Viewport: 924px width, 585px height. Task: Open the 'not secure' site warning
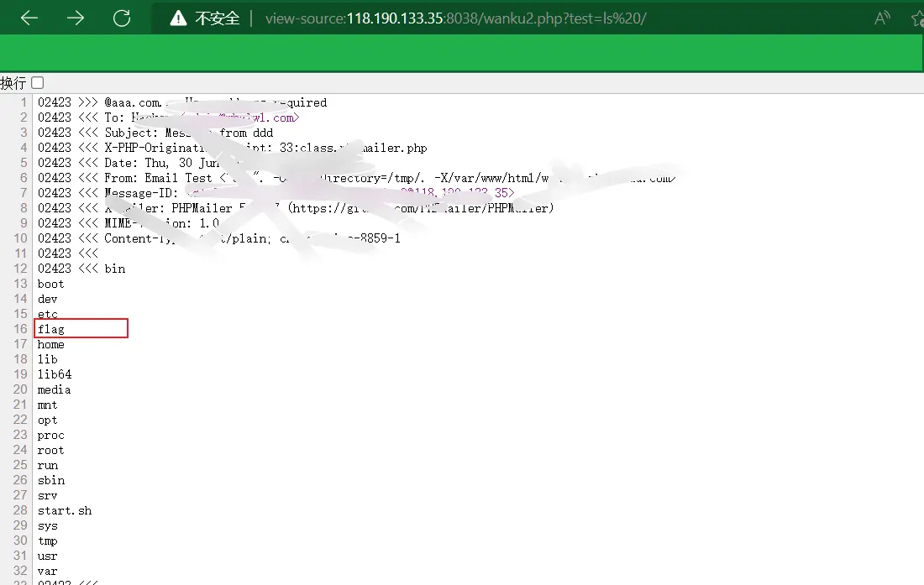point(205,18)
